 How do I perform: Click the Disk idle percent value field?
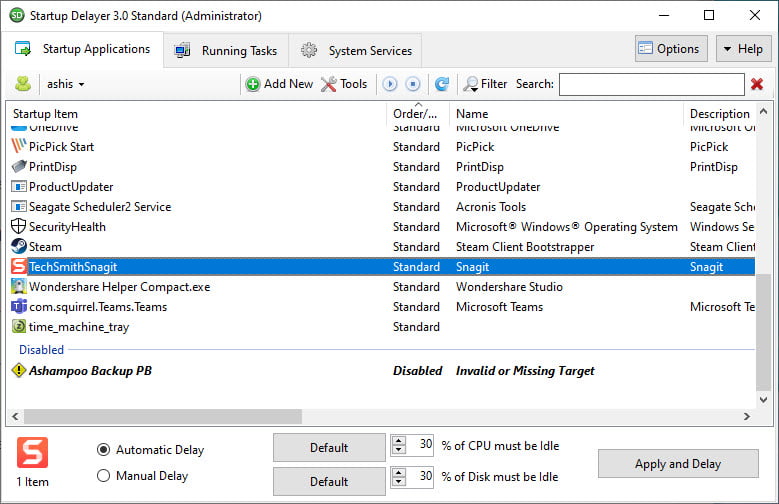pyautogui.click(x=420, y=476)
